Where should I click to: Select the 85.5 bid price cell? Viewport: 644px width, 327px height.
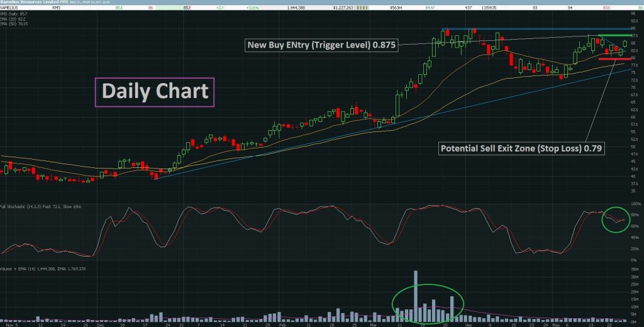(118, 8)
